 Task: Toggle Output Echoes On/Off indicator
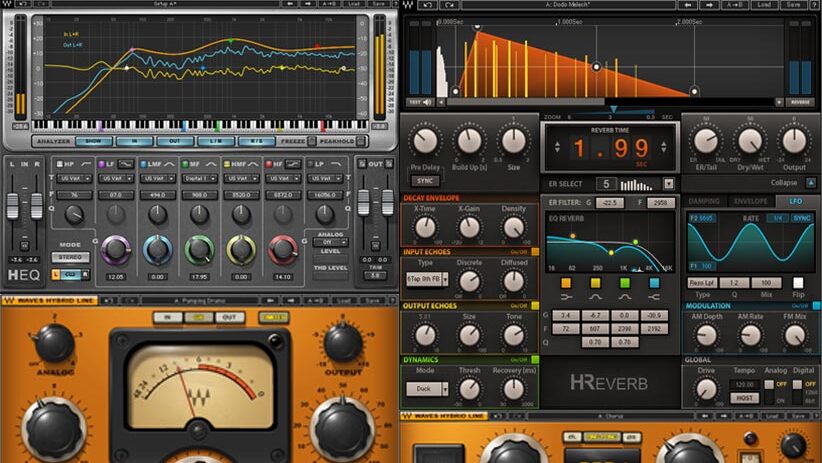535,306
